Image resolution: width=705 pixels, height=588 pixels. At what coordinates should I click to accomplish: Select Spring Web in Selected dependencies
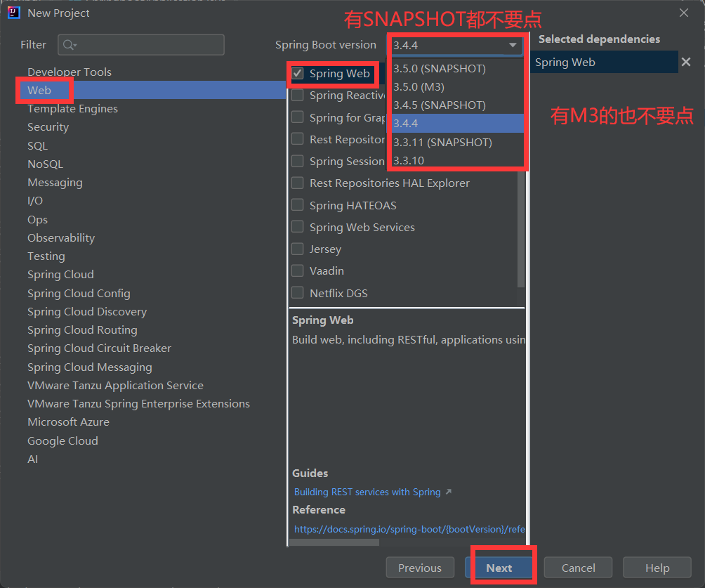pos(605,62)
